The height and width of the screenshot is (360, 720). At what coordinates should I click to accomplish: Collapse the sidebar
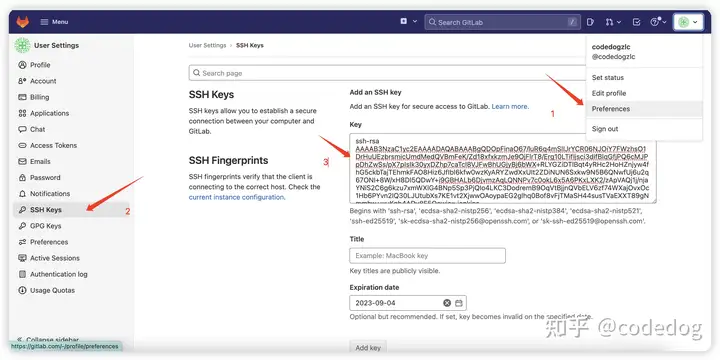pos(48,339)
